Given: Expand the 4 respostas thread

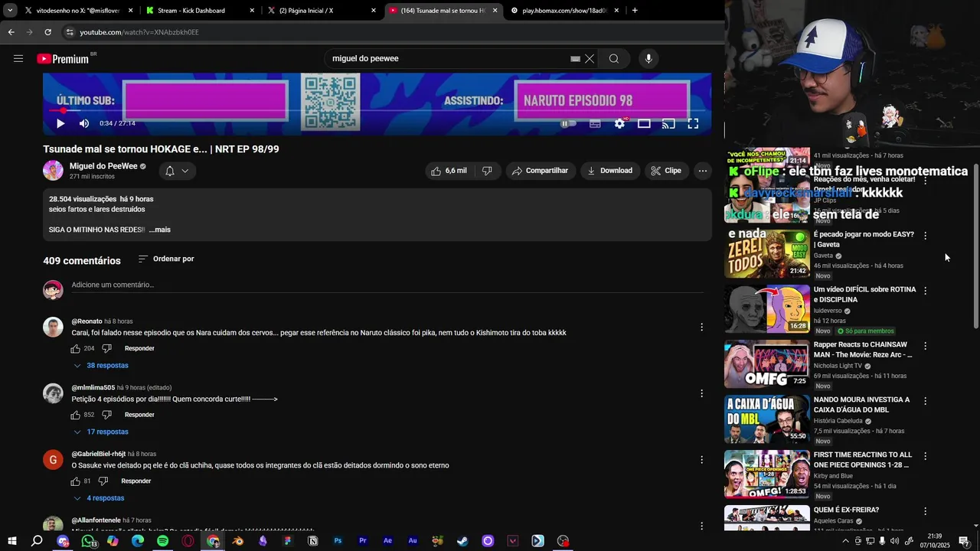Looking at the screenshot, I should [99, 498].
